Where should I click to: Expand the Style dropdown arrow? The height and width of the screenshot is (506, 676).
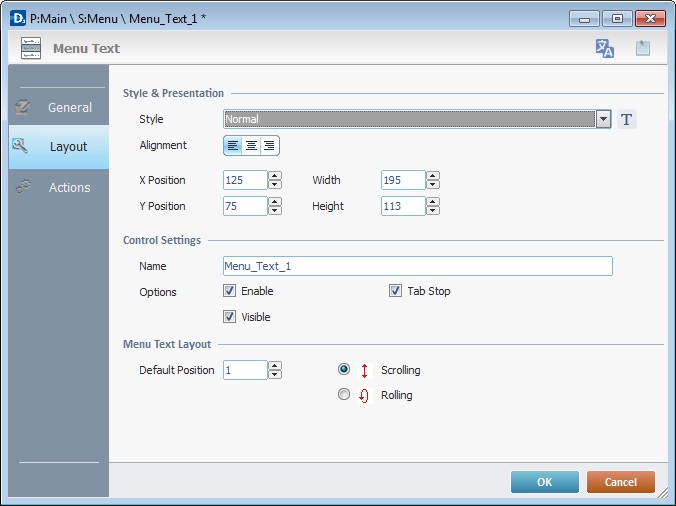[603, 119]
